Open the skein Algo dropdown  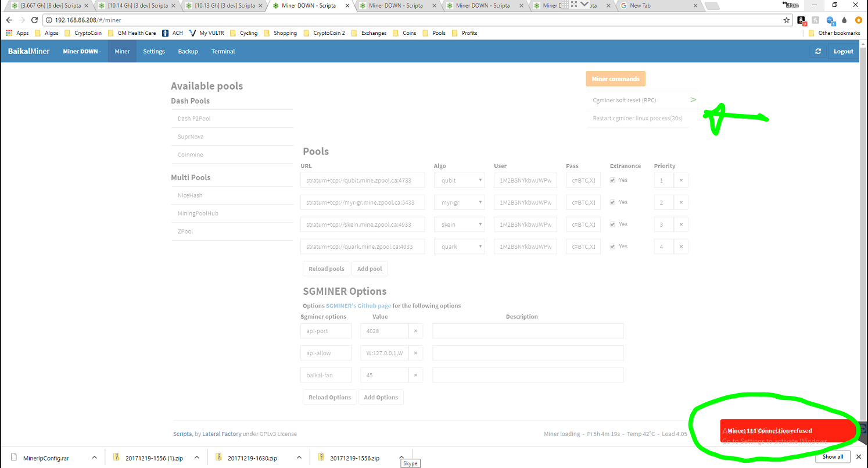460,224
